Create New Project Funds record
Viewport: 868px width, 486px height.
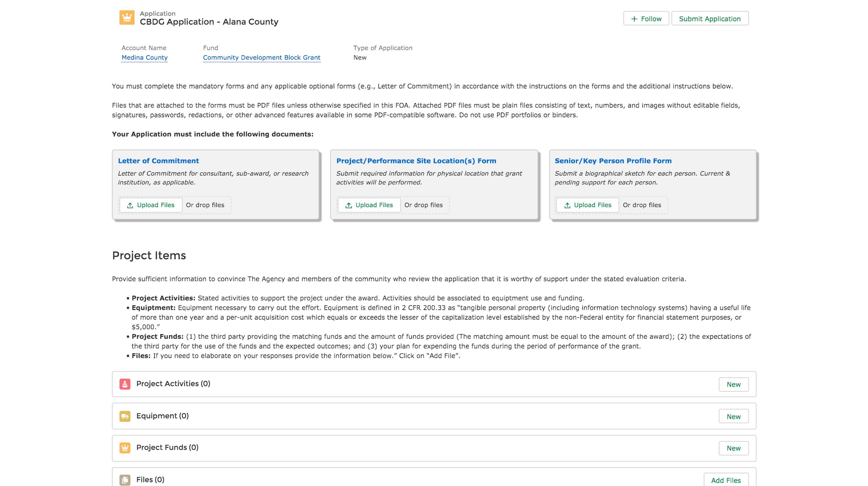(x=733, y=448)
